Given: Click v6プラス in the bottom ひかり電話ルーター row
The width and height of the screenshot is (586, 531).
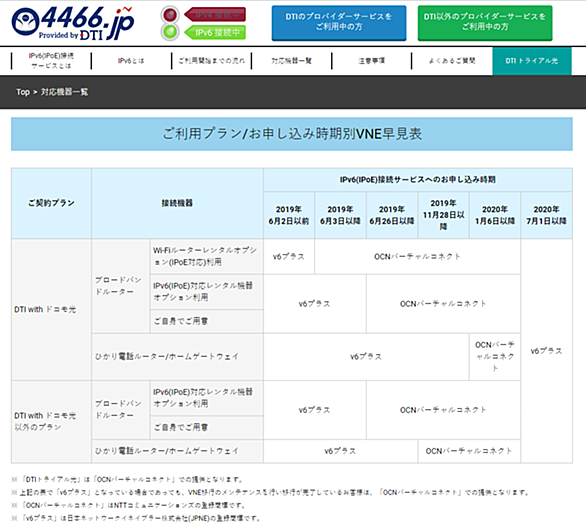Looking at the screenshot, I should click(x=340, y=451).
